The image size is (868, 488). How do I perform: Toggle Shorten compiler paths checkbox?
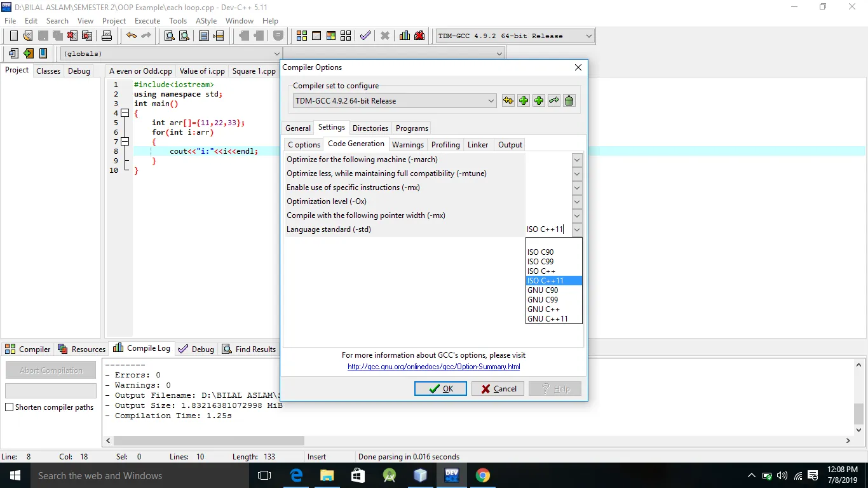10,407
